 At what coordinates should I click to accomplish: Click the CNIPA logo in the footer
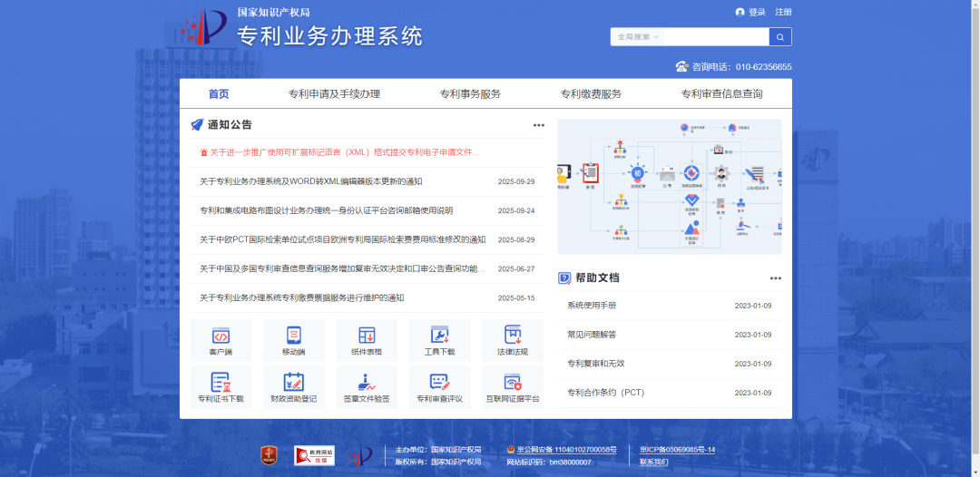click(360, 456)
